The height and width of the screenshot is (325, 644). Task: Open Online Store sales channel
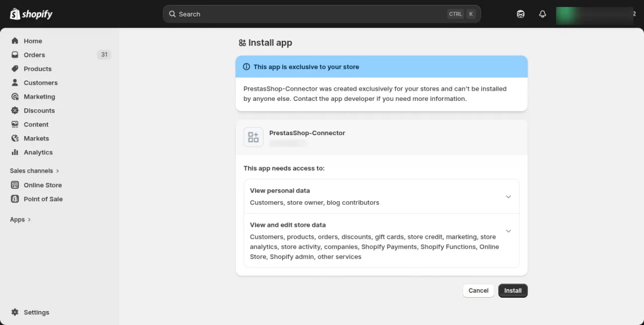point(42,185)
